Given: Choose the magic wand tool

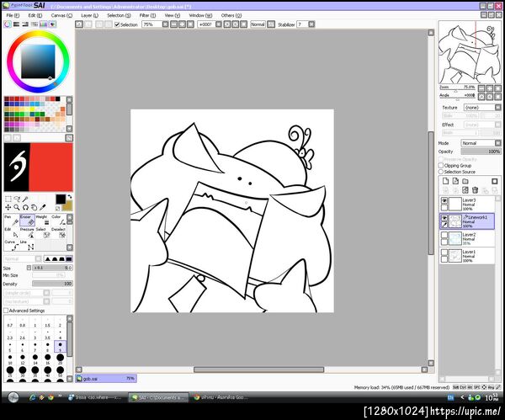Looking at the screenshot, I should click(x=25, y=199).
